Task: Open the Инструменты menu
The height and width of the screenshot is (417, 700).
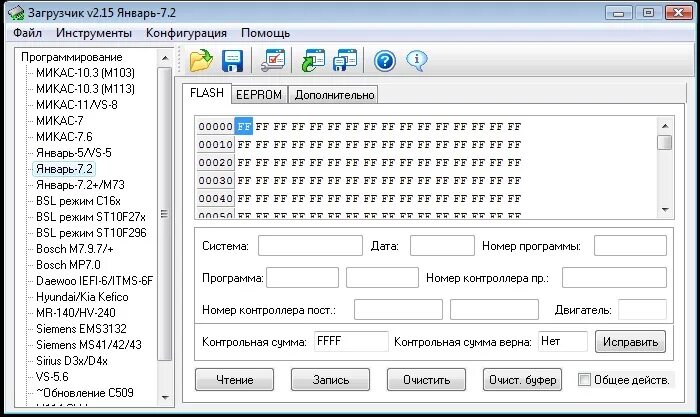Action: (x=94, y=33)
